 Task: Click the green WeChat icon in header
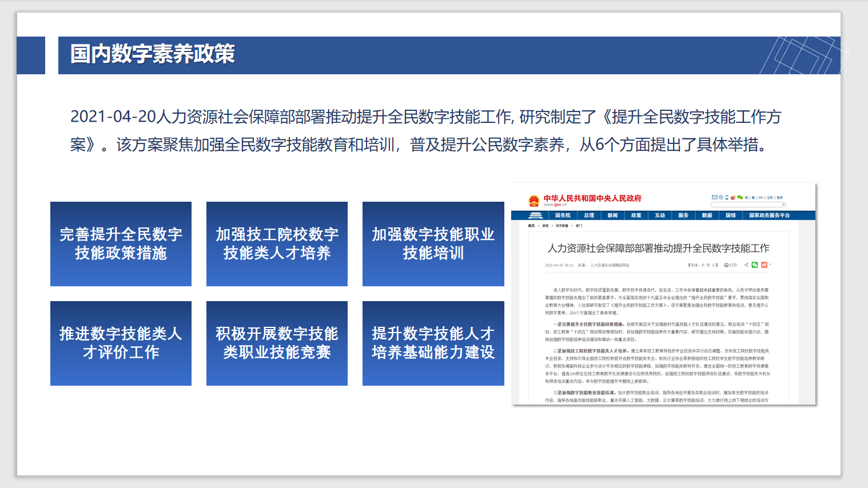tap(740, 197)
